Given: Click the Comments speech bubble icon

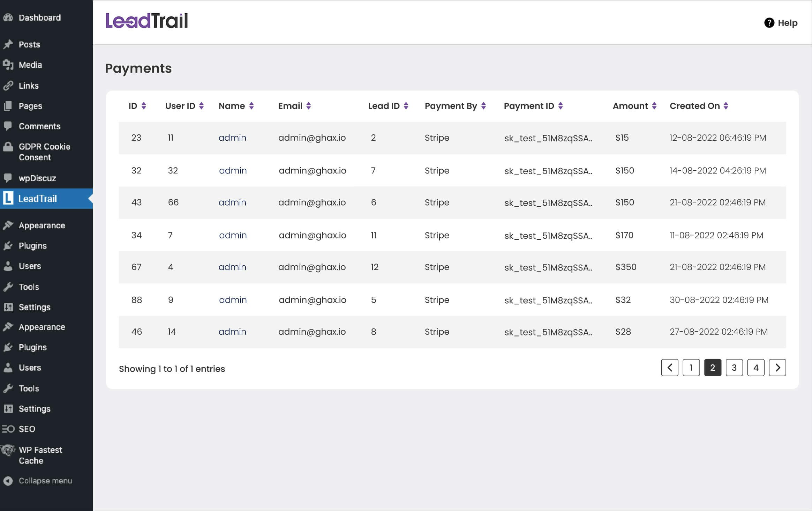Looking at the screenshot, I should tap(8, 126).
